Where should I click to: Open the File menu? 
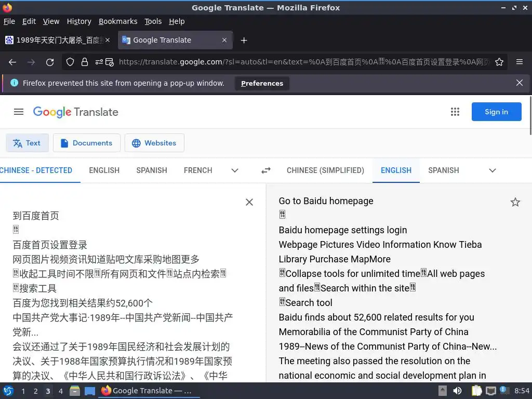(9, 21)
